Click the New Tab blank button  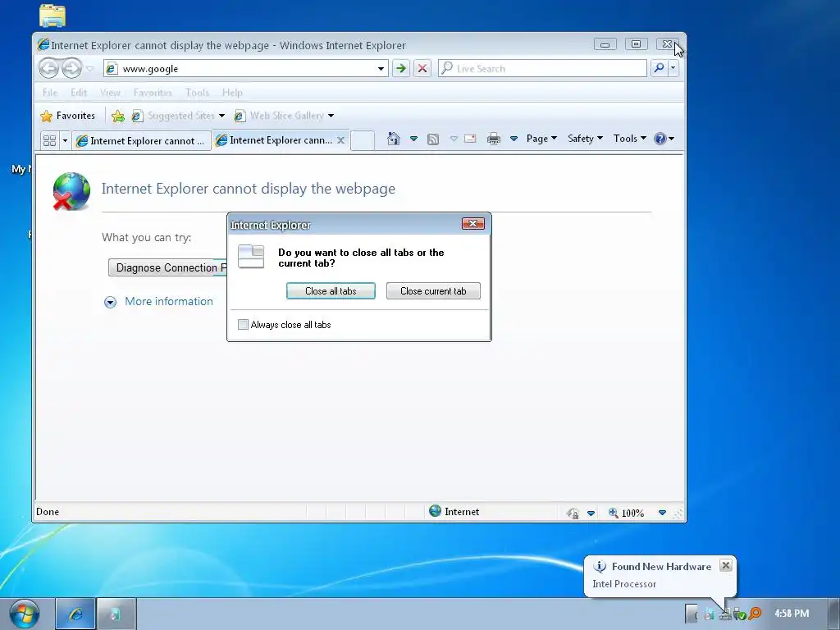pos(363,140)
